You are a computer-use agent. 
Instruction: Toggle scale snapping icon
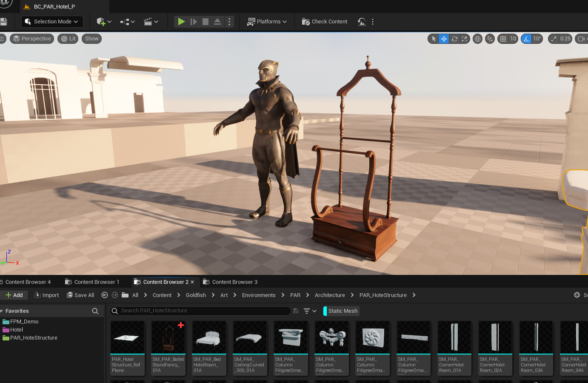pyautogui.click(x=554, y=39)
